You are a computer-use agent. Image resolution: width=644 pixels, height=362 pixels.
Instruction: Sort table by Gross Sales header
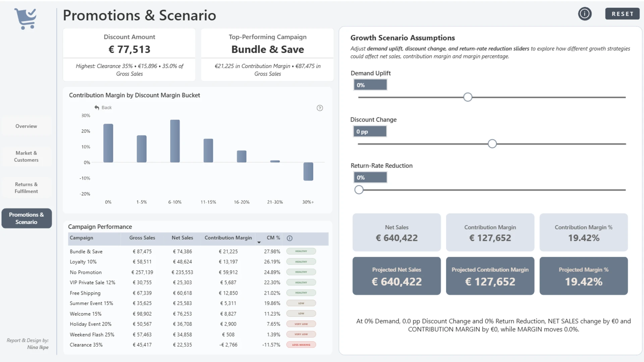142,238
